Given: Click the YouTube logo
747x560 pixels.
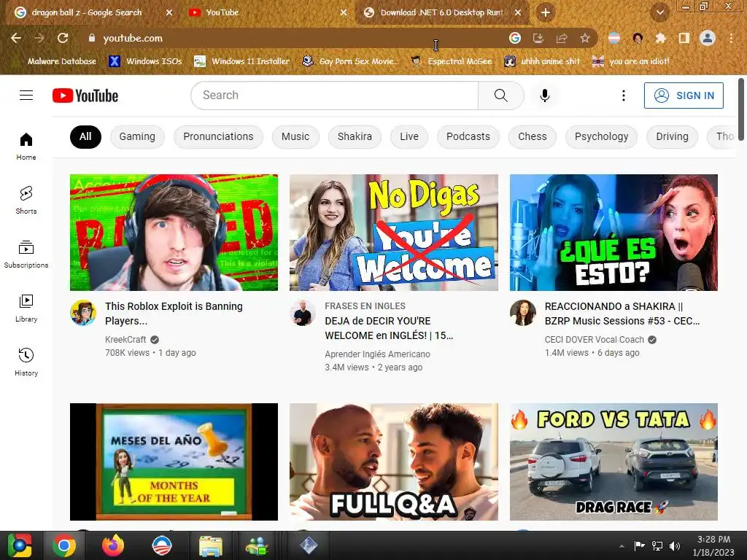Looking at the screenshot, I should coord(85,96).
